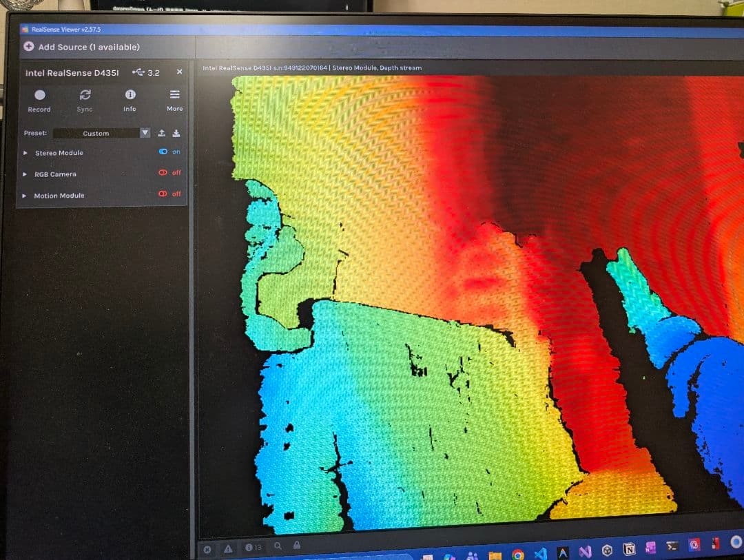Viewport: 744px width, 560px height.
Task: Click the upload preset icon
Action: (162, 133)
